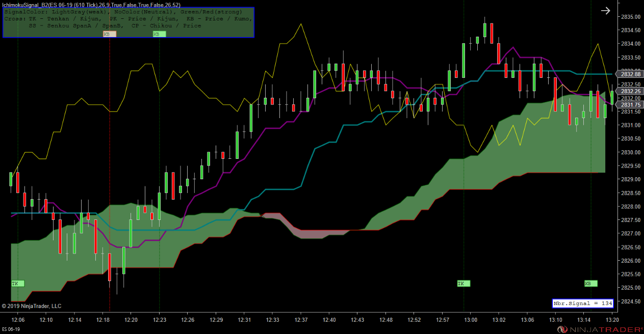
Task: Click the green KB signal marker at top
Action: (159, 34)
